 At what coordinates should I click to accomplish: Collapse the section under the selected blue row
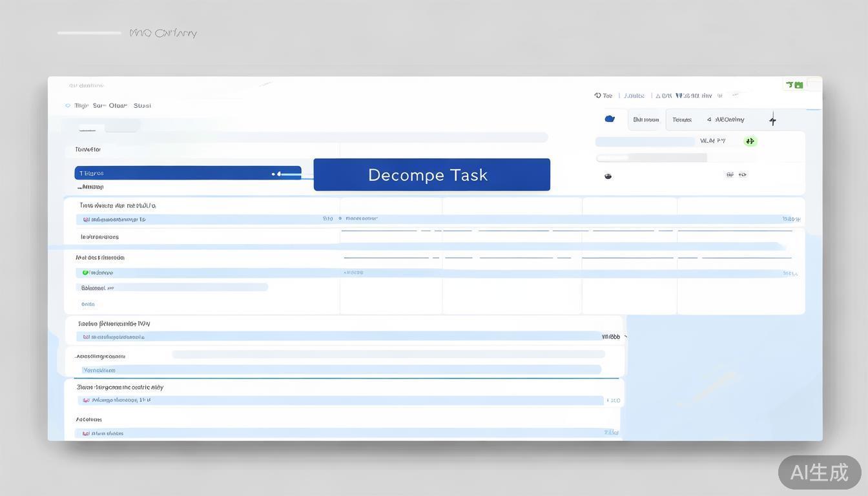click(x=79, y=187)
